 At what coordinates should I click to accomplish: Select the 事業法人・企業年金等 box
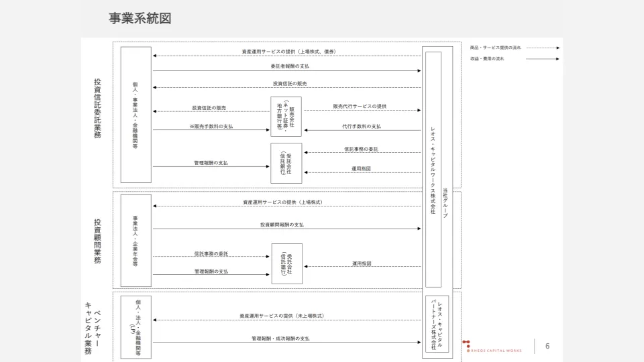pos(136,241)
